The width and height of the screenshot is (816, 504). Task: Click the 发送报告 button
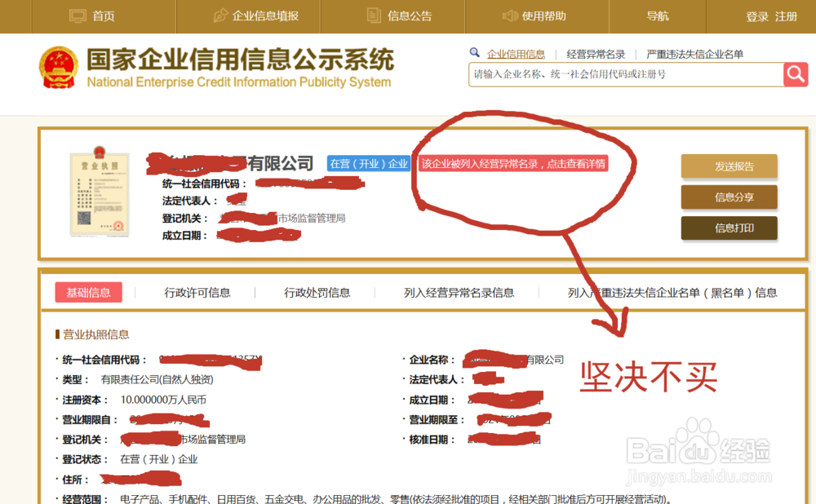click(729, 166)
